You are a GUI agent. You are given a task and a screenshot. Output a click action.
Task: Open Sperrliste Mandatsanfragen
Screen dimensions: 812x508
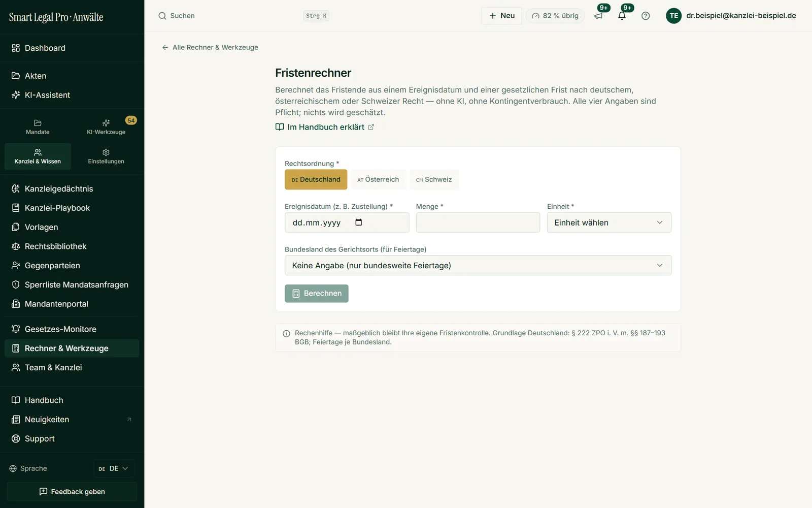tap(72, 285)
